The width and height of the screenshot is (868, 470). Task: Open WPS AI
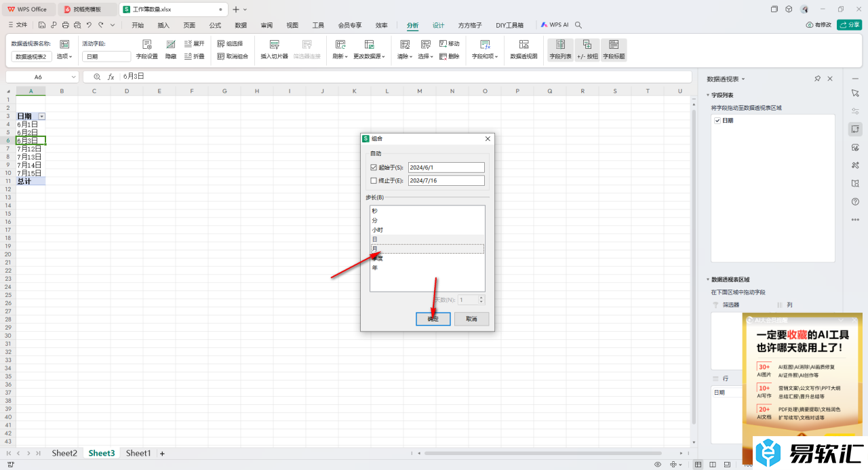(x=555, y=25)
